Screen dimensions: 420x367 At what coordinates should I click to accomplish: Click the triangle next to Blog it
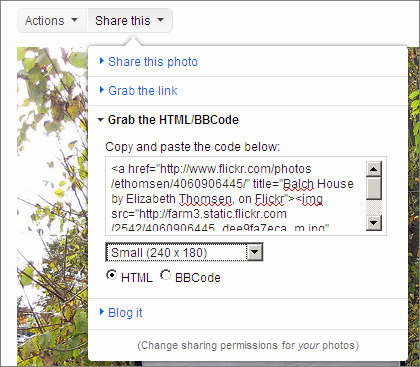[x=102, y=312]
